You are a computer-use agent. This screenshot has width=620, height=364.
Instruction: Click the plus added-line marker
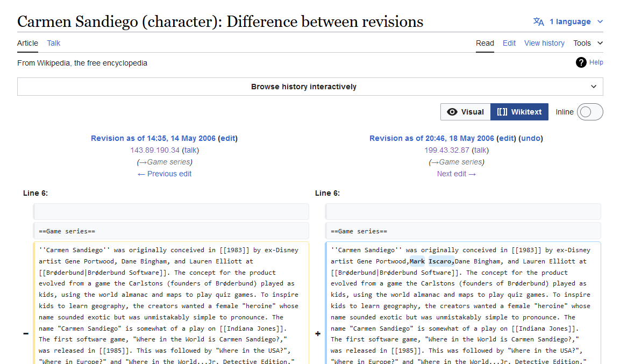pos(318,334)
